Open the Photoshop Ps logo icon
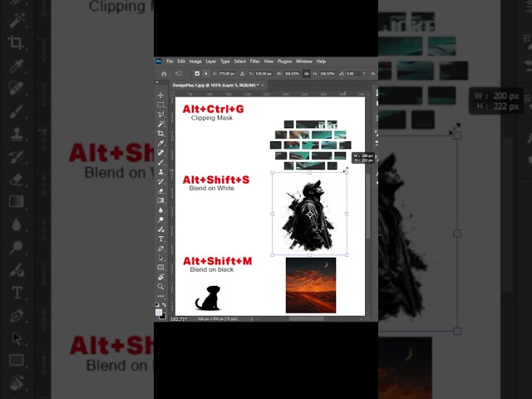The height and width of the screenshot is (399, 532). tap(159, 62)
